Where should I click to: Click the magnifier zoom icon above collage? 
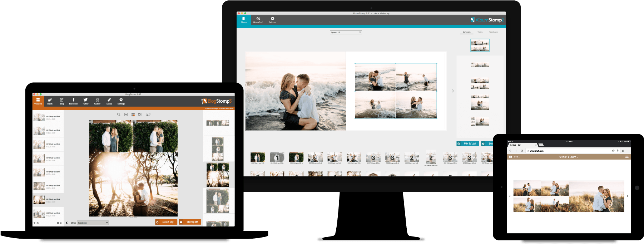coord(119,114)
